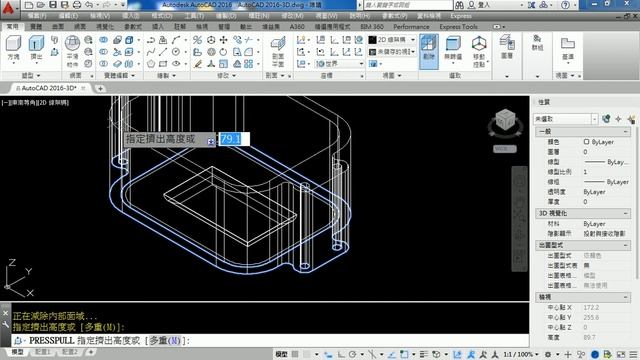Collapse the 一般 section in Properties
This screenshot has width=640, height=360.
[625, 131]
